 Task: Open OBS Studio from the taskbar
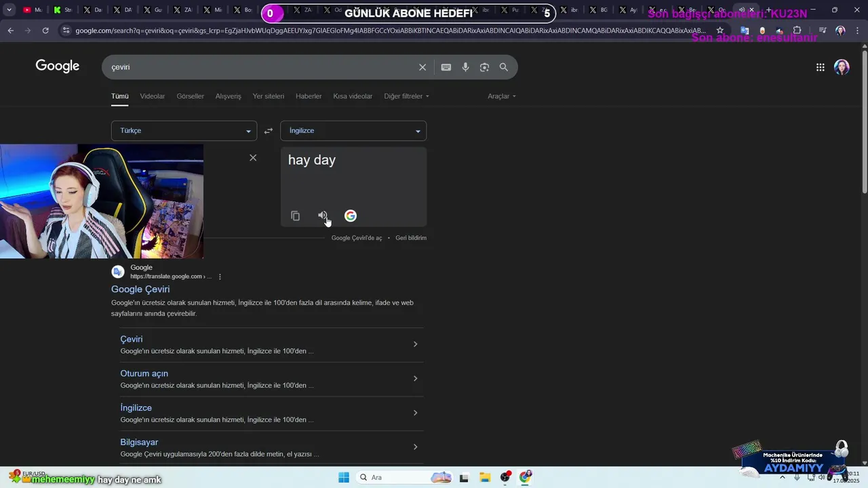click(x=505, y=477)
